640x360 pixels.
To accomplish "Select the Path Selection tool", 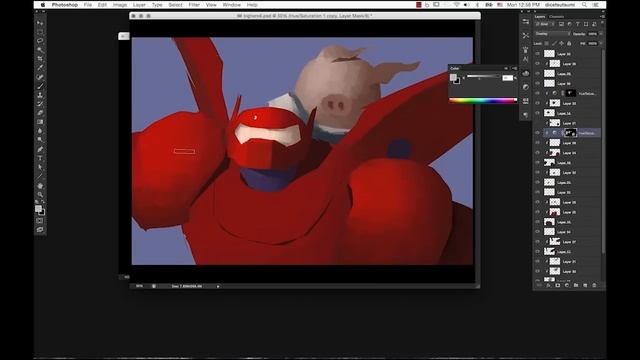I will pos(40,167).
